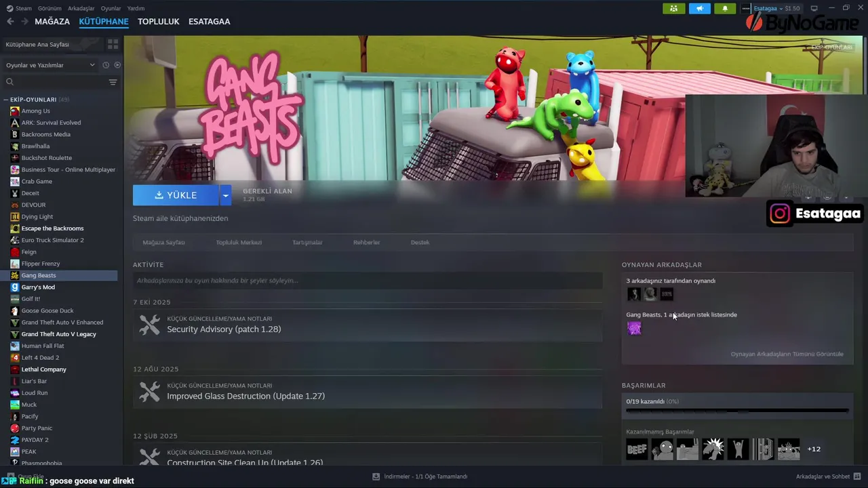868x488 pixels.
Task: Open the Yardım menu
Action: tap(136, 8)
